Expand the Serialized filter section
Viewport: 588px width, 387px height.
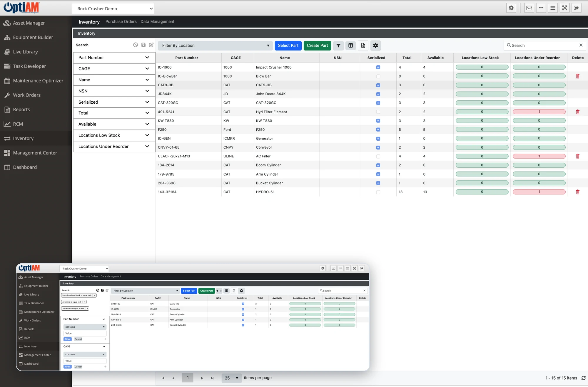tap(114, 102)
